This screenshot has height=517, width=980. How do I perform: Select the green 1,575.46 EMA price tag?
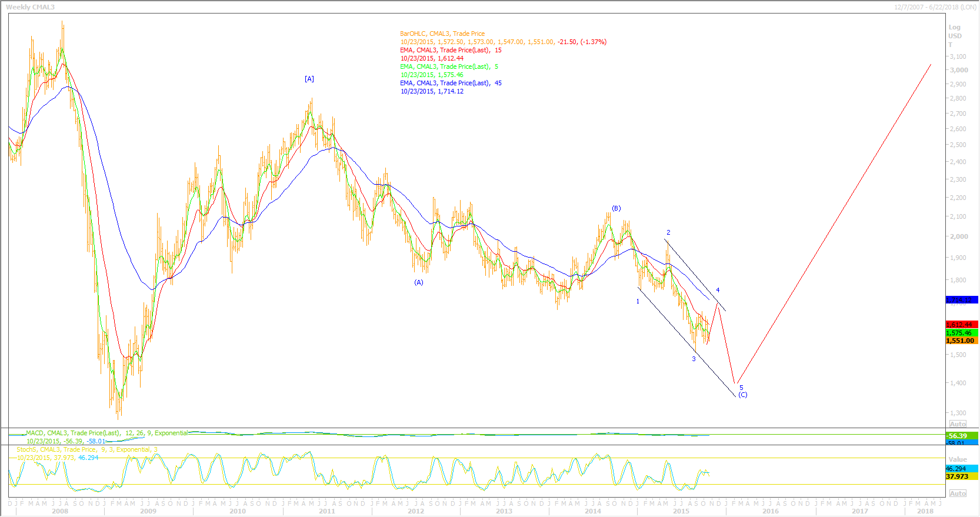[x=961, y=333]
